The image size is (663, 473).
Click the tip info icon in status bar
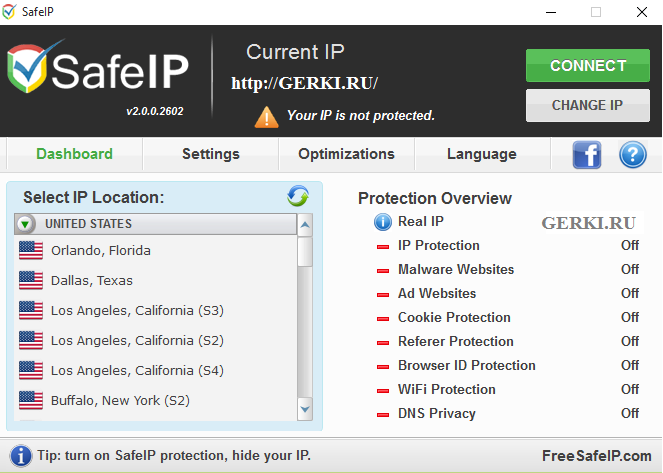point(20,456)
